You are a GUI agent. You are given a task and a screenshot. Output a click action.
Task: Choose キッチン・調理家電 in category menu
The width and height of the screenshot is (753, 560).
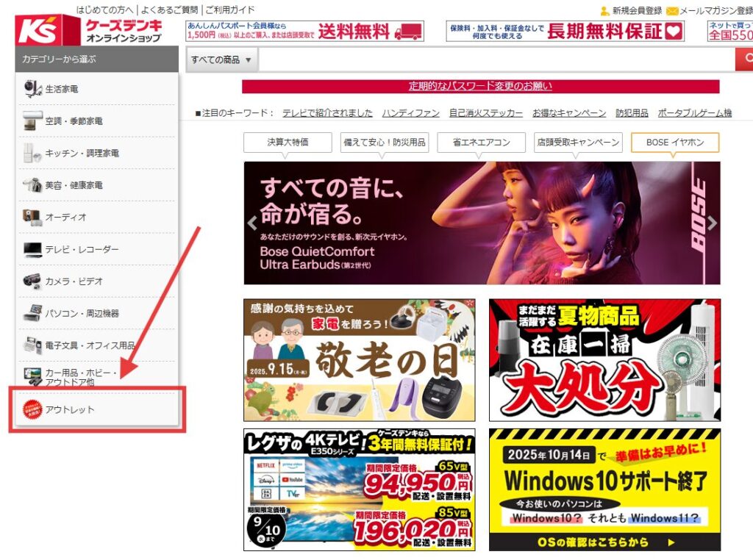(x=96, y=153)
